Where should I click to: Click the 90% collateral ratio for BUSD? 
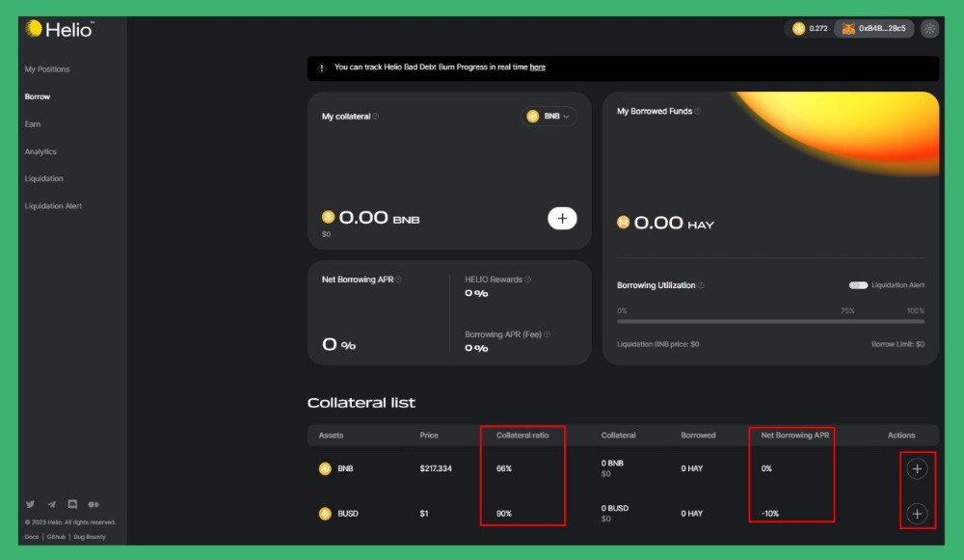[x=504, y=514]
